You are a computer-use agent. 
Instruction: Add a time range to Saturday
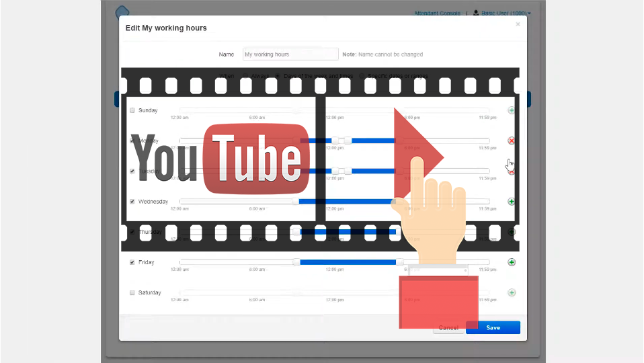pyautogui.click(x=512, y=293)
